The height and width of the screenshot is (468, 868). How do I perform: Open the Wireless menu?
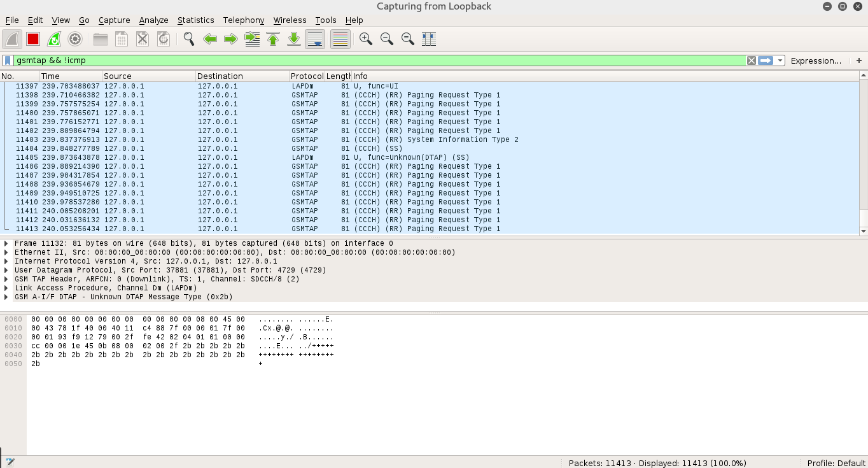click(x=290, y=20)
